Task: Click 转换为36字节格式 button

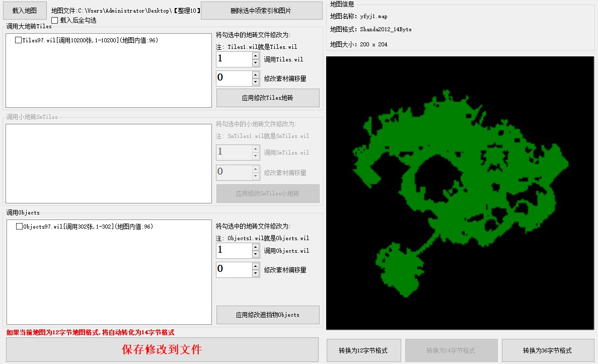Action: 548,350
